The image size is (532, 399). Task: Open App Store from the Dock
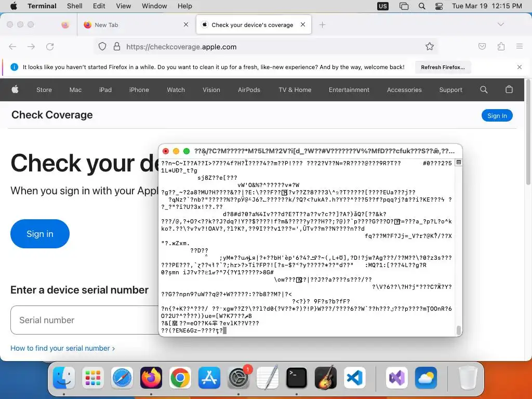[x=209, y=378]
